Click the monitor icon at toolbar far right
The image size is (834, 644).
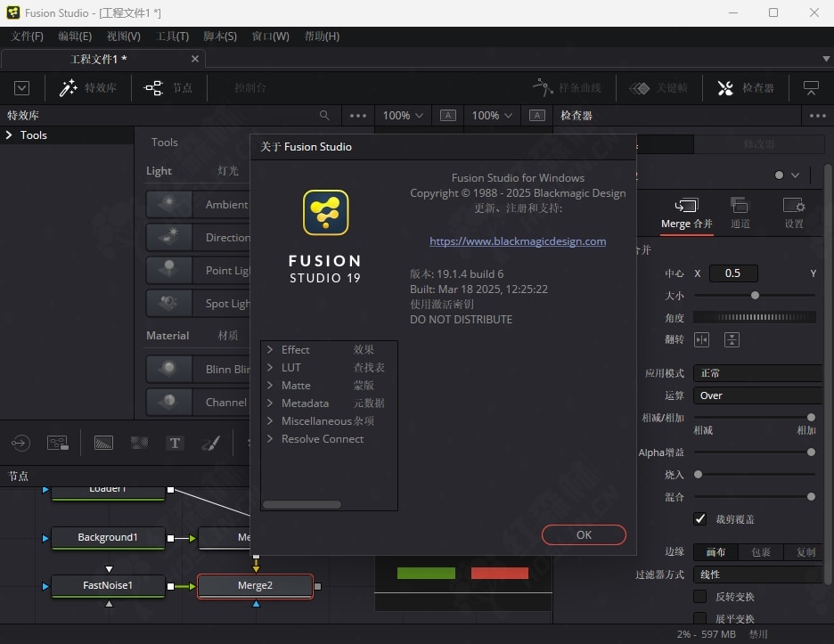(811, 88)
